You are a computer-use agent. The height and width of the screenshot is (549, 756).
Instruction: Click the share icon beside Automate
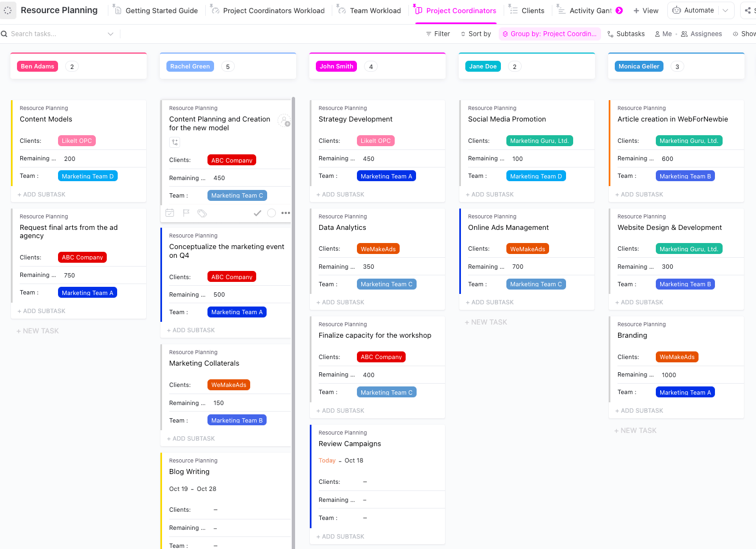748,10
